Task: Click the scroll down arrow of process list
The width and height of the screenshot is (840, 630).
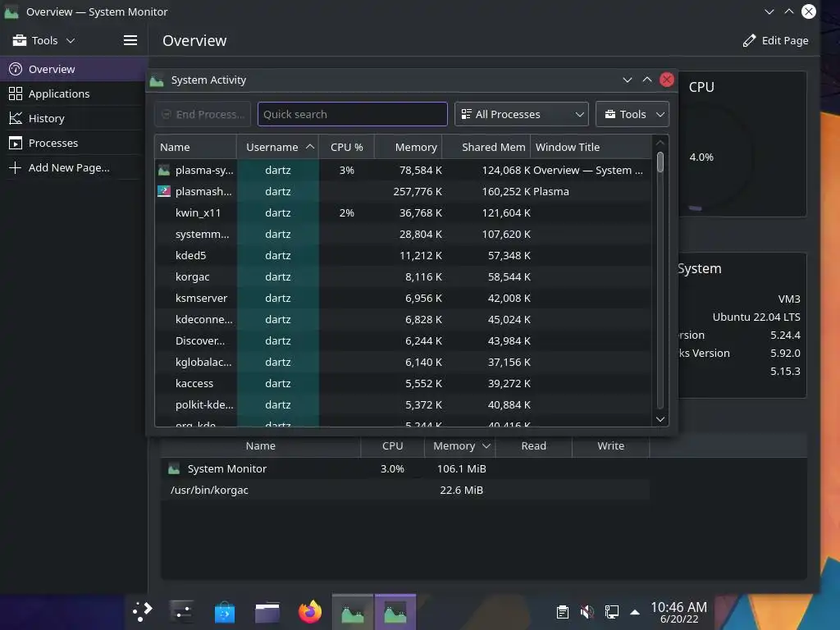Action: click(x=660, y=419)
